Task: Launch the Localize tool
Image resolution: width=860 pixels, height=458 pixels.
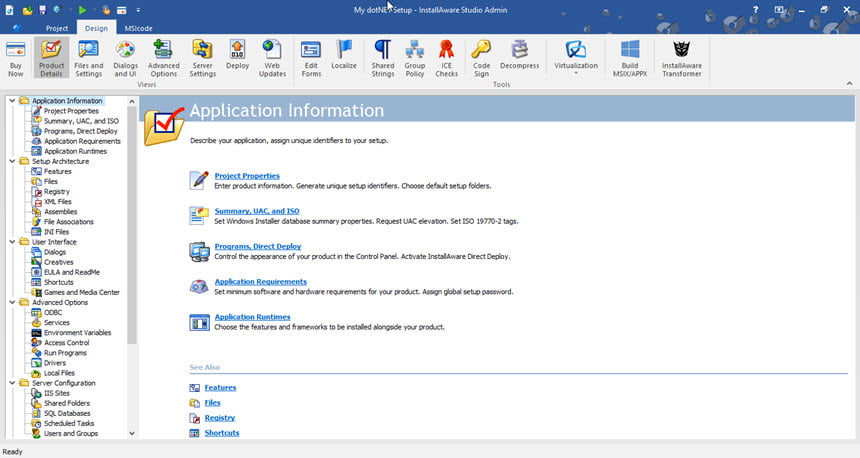Action: [x=344, y=55]
